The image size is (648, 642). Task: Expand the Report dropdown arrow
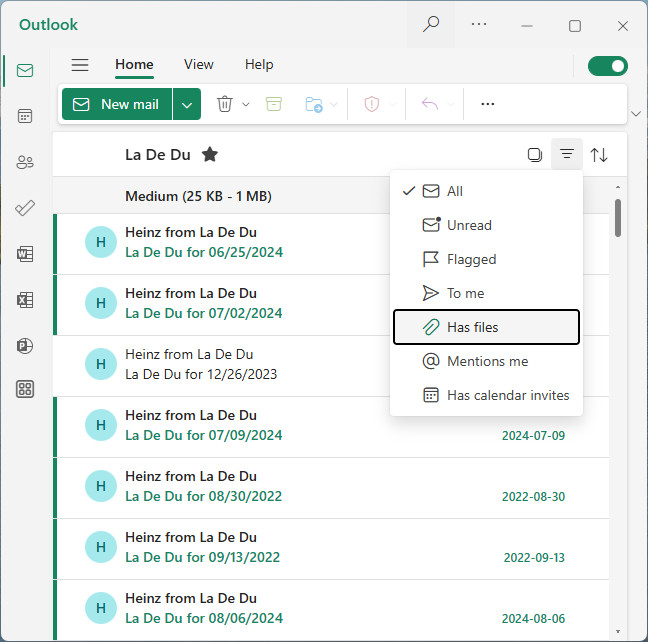393,104
